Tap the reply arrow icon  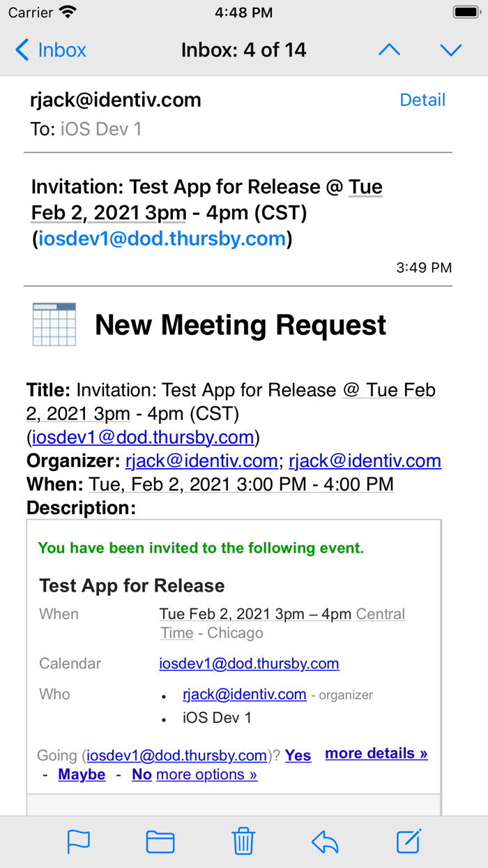pyautogui.click(x=326, y=842)
